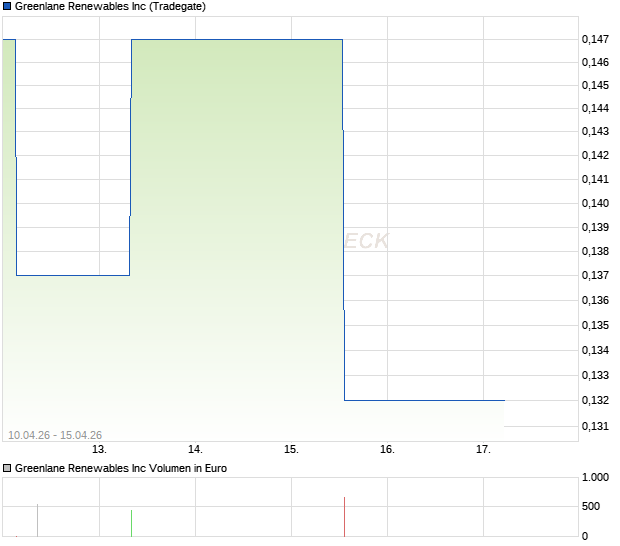This screenshot has height=546, width=620.
Task: Click the '13.' date axis label
Action: (x=99, y=450)
